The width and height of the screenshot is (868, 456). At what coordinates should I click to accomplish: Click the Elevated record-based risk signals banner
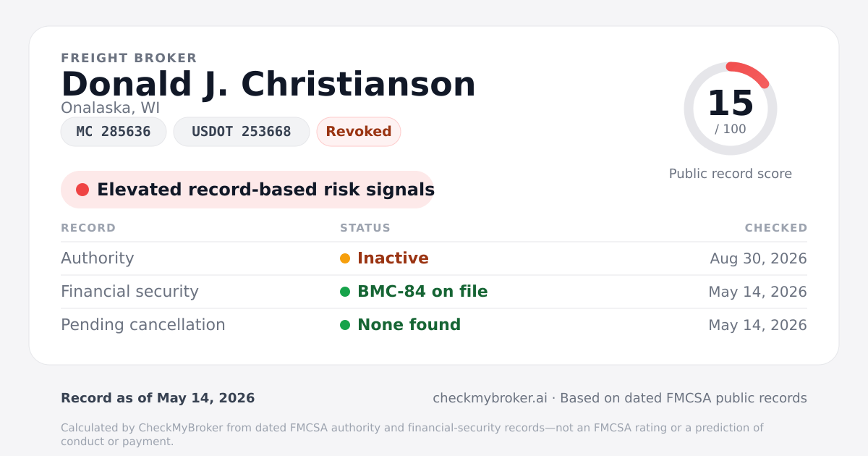click(x=247, y=190)
